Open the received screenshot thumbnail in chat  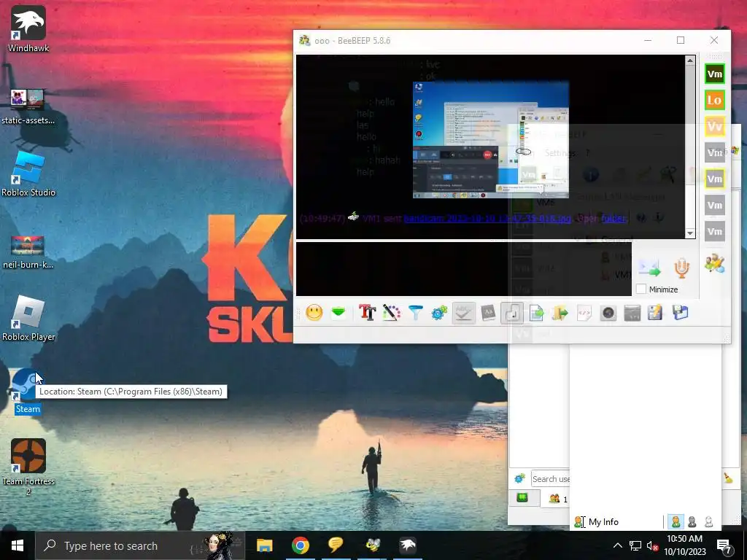[x=491, y=139]
